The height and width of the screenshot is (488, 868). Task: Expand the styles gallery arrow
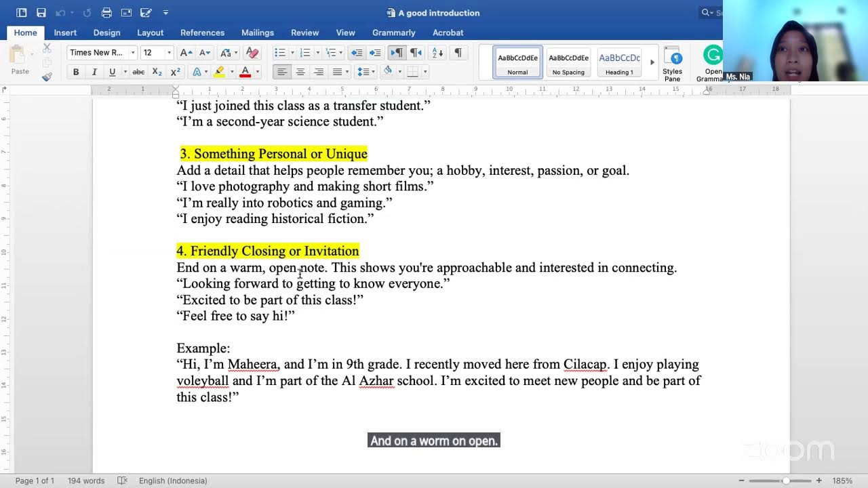pyautogui.click(x=652, y=62)
